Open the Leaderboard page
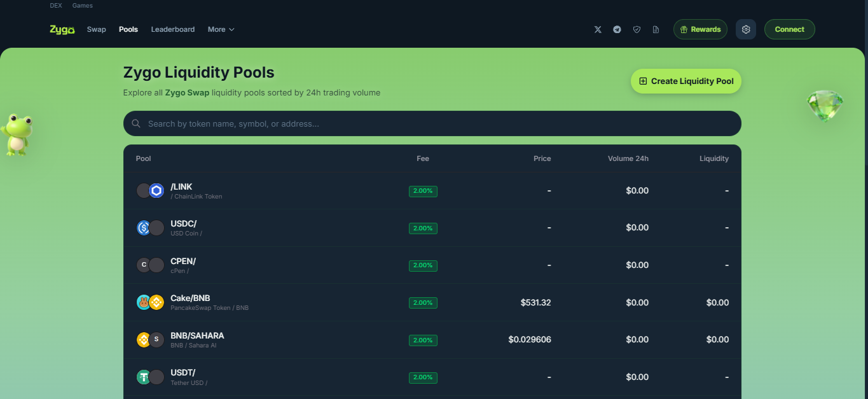 point(173,29)
